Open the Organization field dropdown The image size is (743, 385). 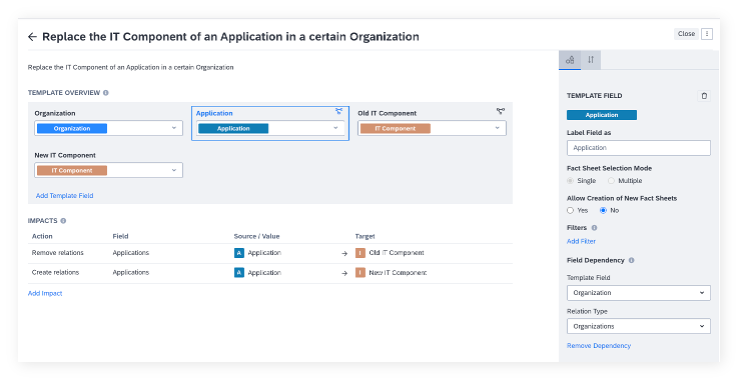click(x=109, y=128)
